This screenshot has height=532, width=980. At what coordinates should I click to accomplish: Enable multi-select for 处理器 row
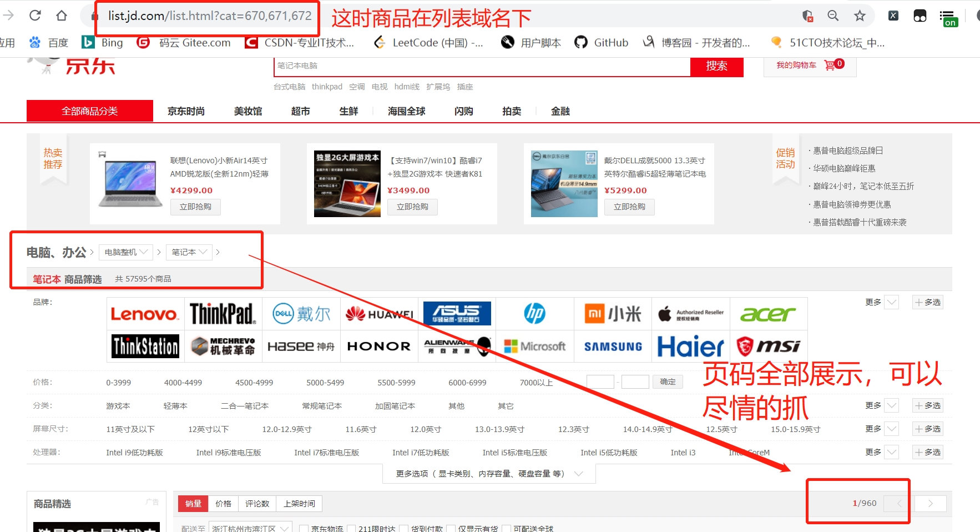tap(928, 452)
